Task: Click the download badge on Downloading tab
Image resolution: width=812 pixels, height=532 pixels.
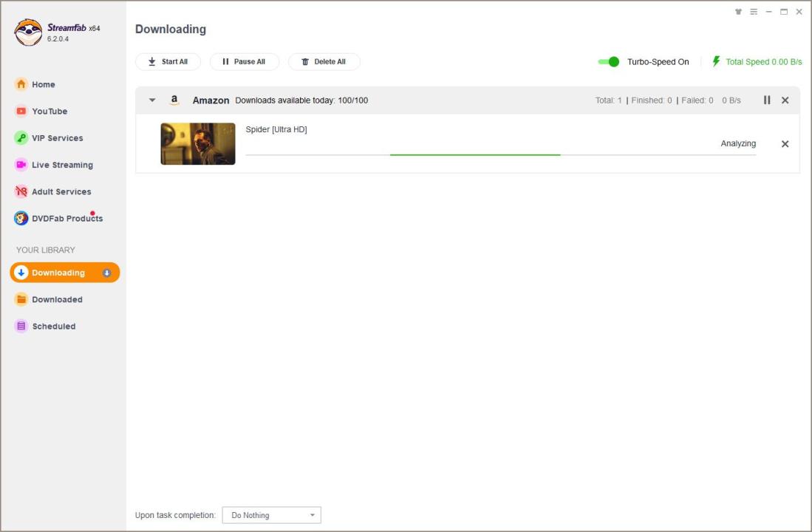Action: [x=107, y=273]
